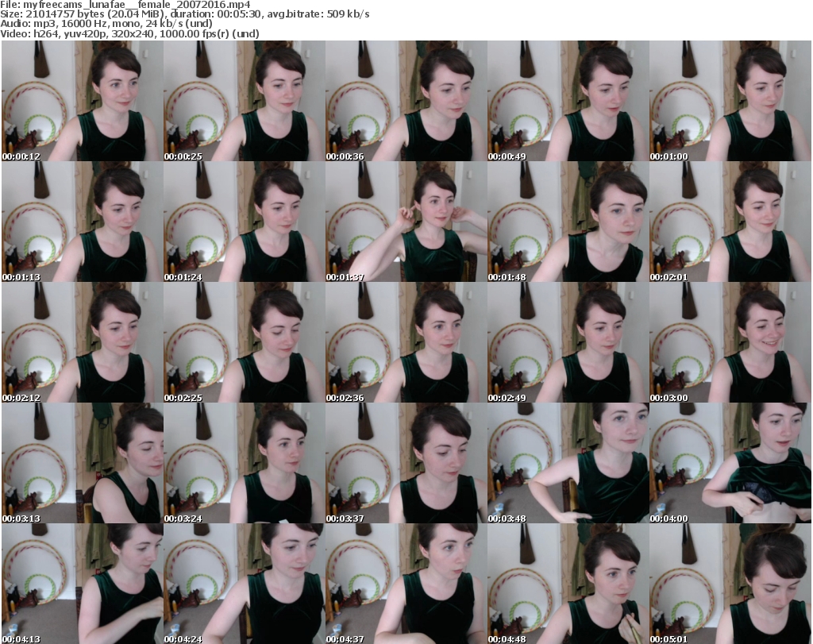This screenshot has width=813, height=644.
Task: Open the thumbnail labeled 00:03:48
Action: click(x=568, y=464)
